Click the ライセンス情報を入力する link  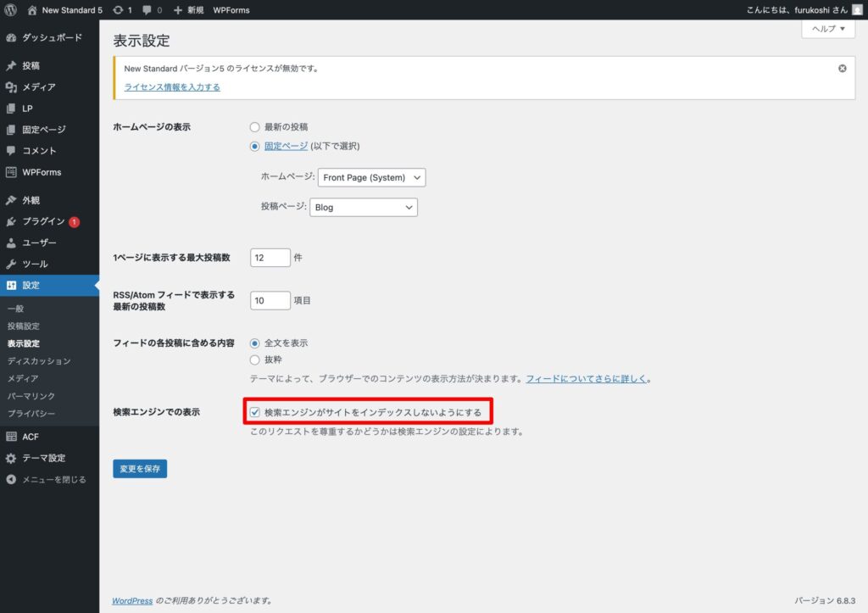172,87
